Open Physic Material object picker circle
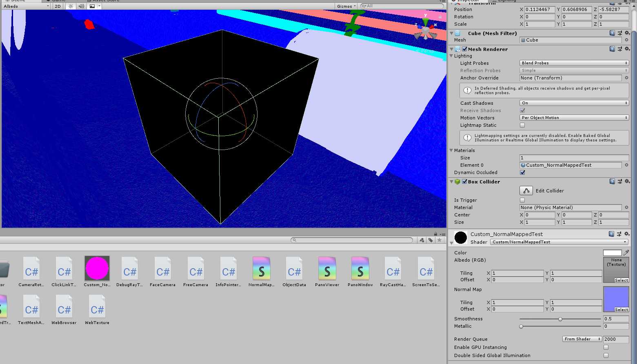Image resolution: width=637 pixels, height=364 pixels. 626,207
